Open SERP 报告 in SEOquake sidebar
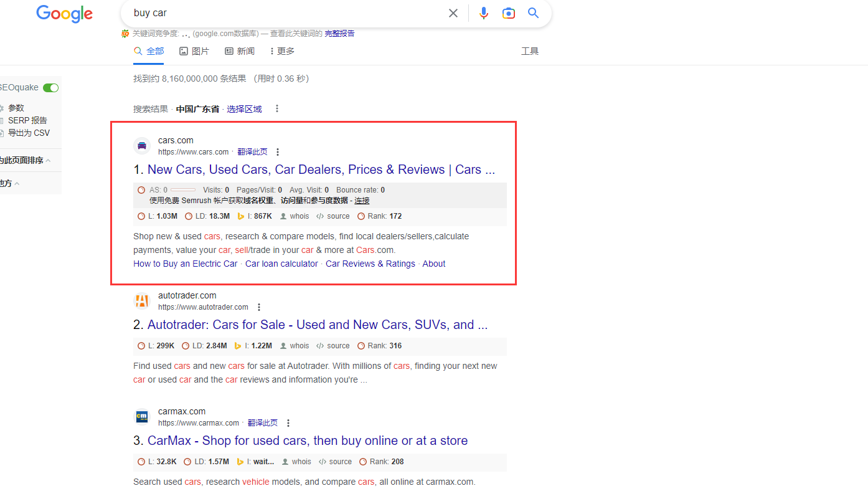The height and width of the screenshot is (491, 868). pyautogui.click(x=27, y=120)
